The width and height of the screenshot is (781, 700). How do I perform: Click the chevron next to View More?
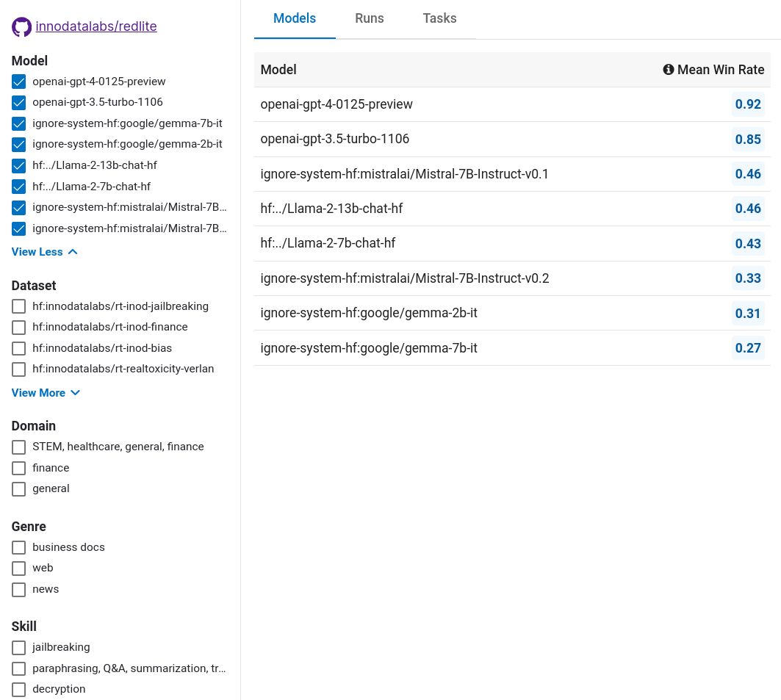[x=75, y=393]
